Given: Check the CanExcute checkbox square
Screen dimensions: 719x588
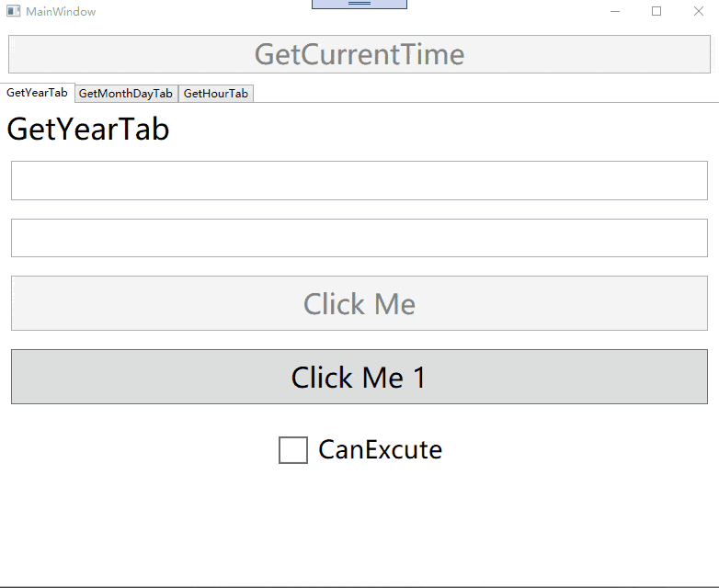Looking at the screenshot, I should point(293,450).
